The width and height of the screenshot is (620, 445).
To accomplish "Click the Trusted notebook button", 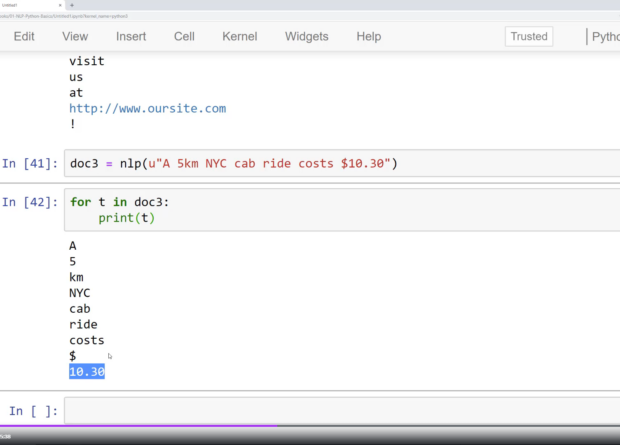I will (529, 36).
